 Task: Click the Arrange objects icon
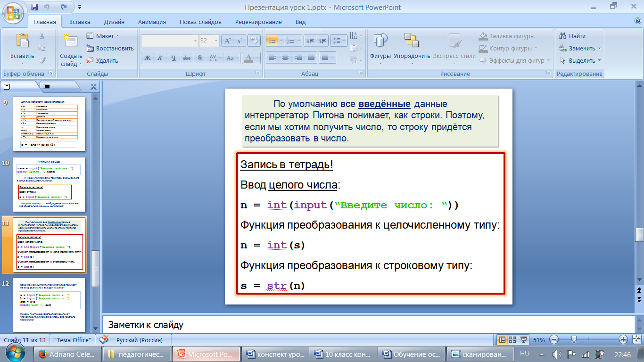tap(412, 41)
